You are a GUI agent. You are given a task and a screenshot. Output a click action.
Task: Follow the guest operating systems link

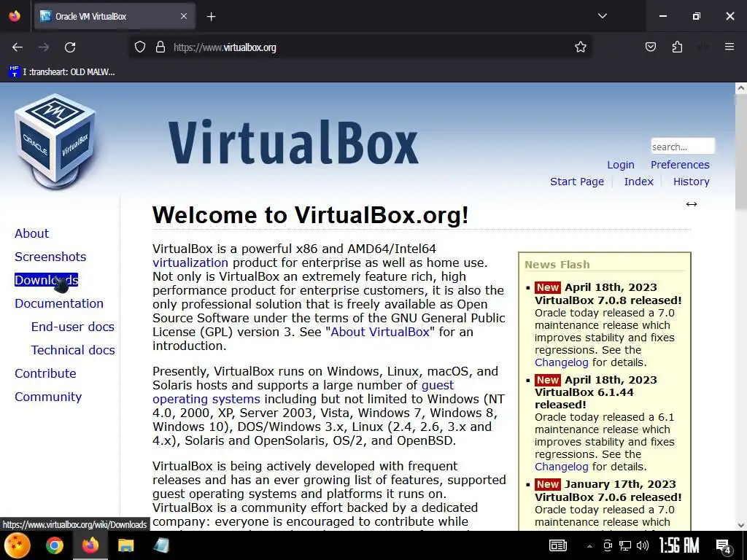pos(303,392)
